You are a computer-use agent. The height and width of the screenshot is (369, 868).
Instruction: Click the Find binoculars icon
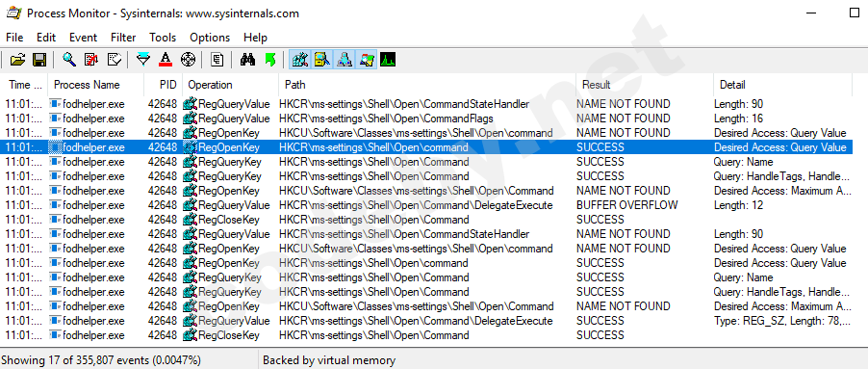point(247,60)
